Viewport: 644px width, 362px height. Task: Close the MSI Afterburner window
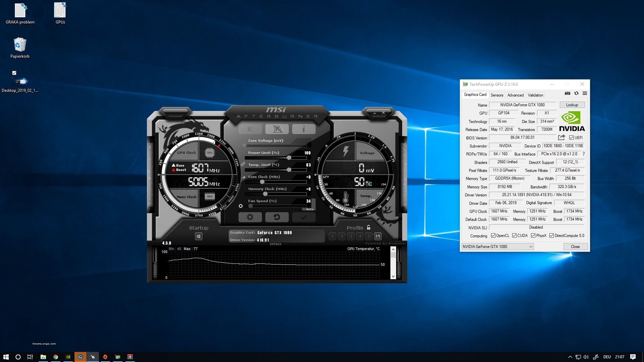pos(383,113)
